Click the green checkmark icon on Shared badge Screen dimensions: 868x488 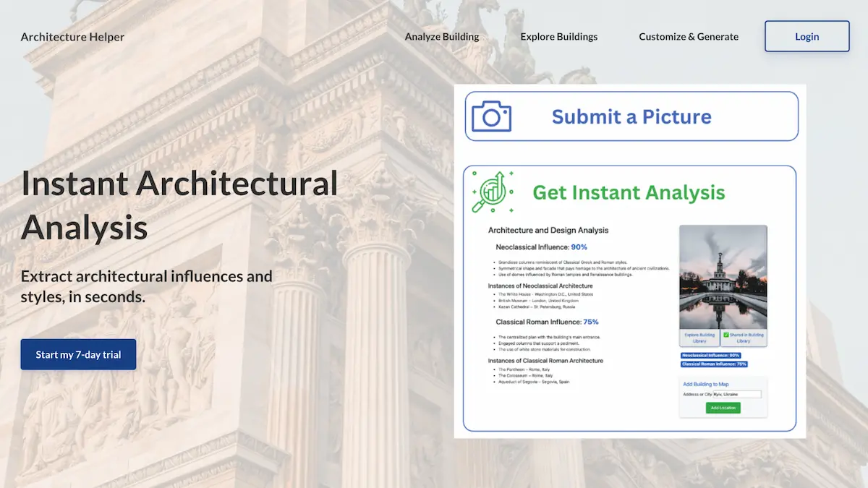726,334
